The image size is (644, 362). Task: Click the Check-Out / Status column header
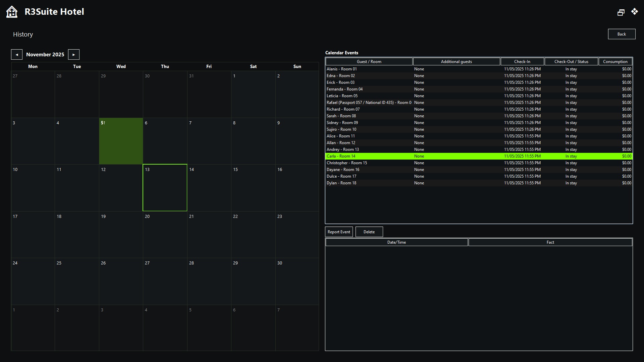pos(571,61)
